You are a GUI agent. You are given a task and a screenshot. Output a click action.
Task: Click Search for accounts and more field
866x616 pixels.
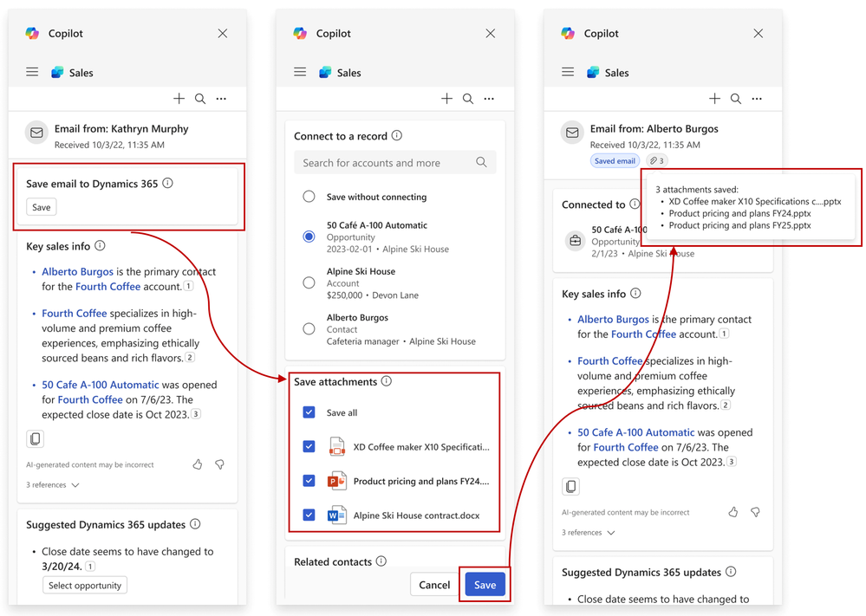[x=395, y=162]
